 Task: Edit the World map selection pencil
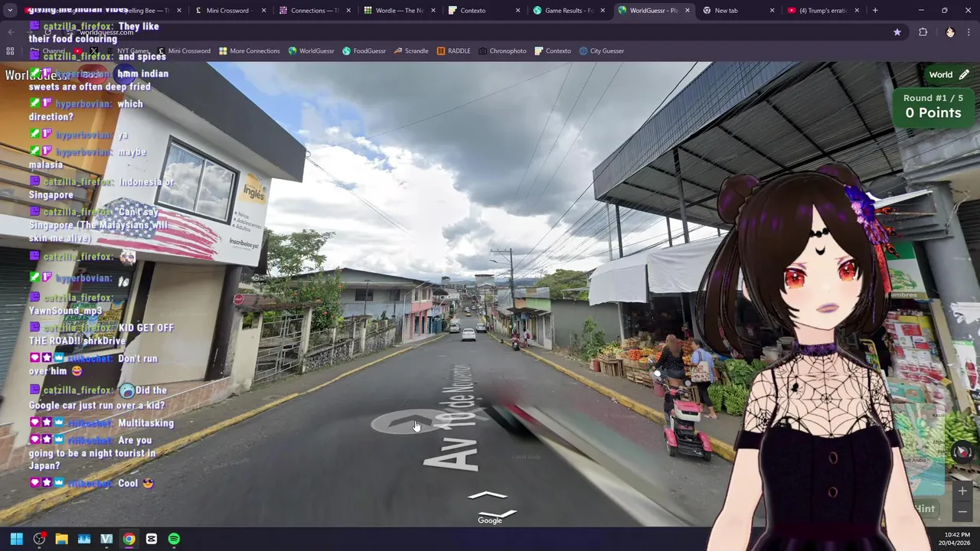tap(964, 75)
